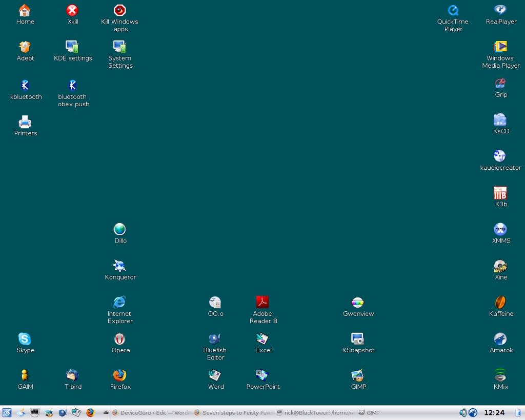525x420 pixels.
Task: Click the KsCD desktop icon
Action: pos(500,120)
